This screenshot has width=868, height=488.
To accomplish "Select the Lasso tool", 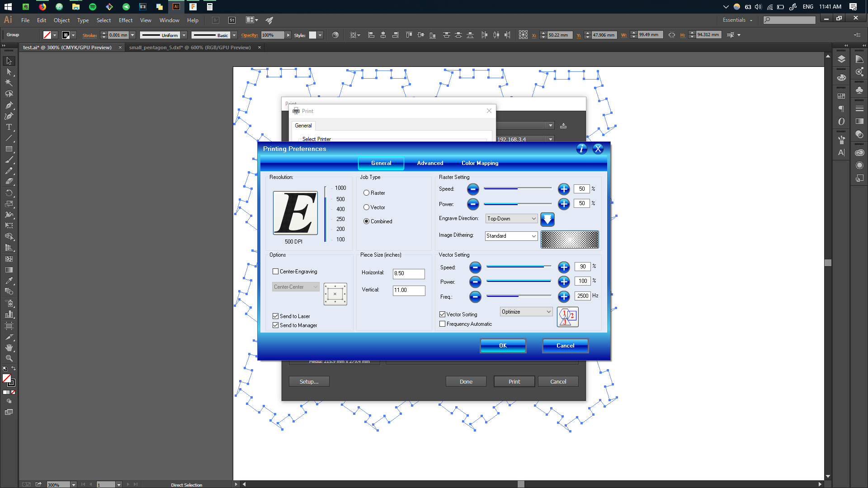I will pos(9,94).
